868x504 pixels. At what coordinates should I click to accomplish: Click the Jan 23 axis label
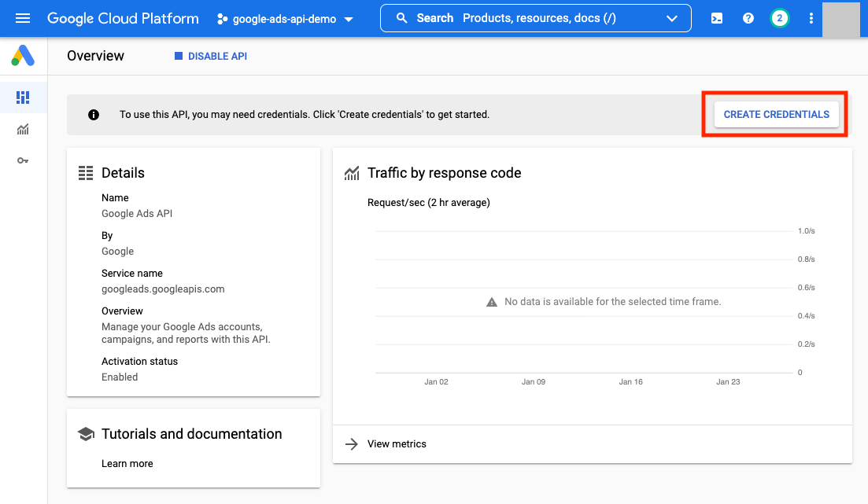tap(728, 381)
